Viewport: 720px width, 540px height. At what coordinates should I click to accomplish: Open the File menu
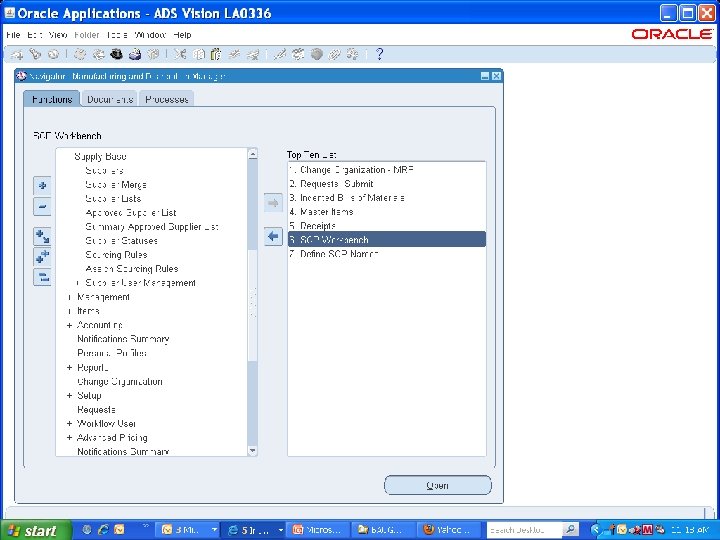(x=13, y=35)
